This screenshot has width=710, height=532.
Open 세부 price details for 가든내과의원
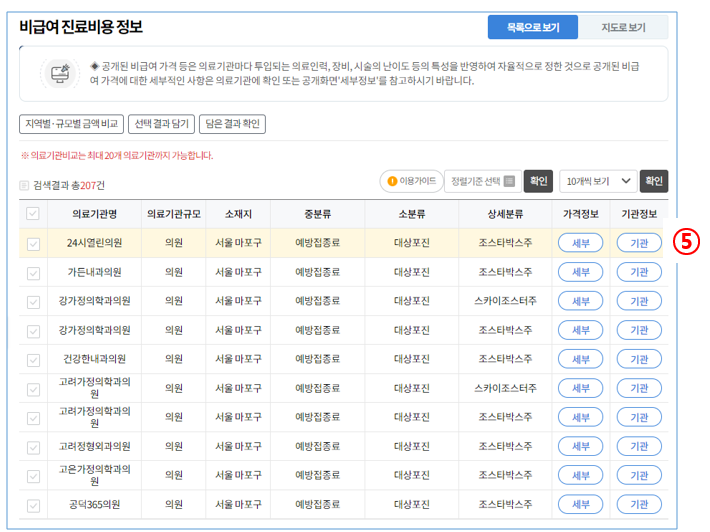(x=580, y=272)
